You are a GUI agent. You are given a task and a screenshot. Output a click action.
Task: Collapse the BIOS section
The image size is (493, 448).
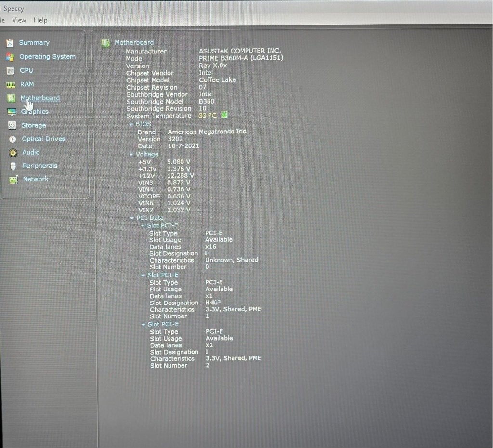pyautogui.click(x=131, y=124)
